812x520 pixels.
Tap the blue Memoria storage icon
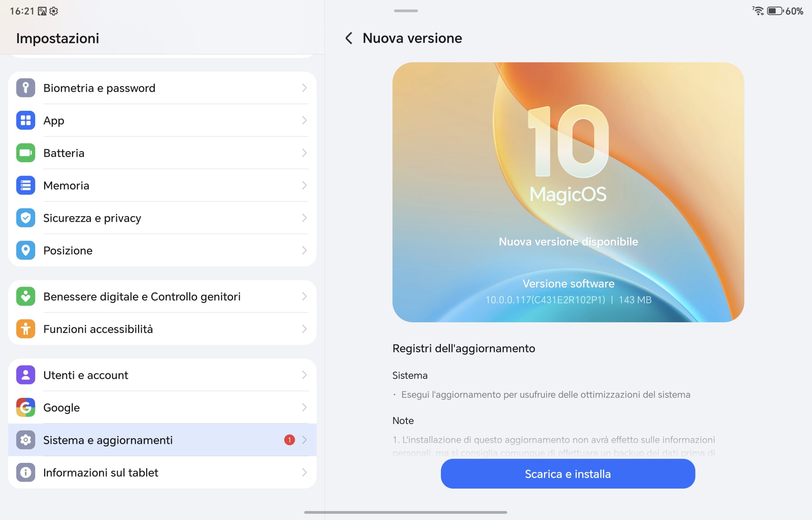[x=26, y=185]
